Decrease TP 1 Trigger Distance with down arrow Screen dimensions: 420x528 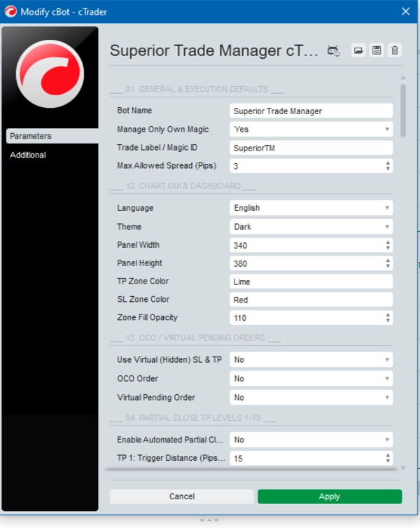click(x=388, y=461)
